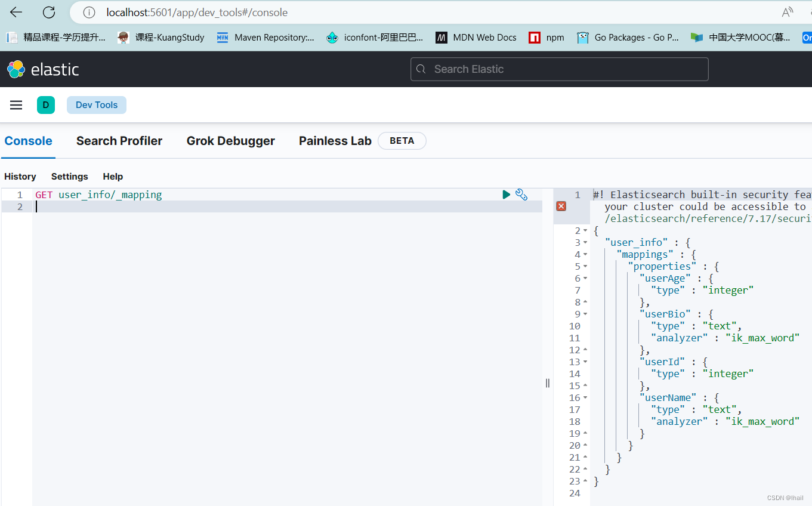
Task: Open the 中国大学MOOC bookmark
Action: [740, 37]
